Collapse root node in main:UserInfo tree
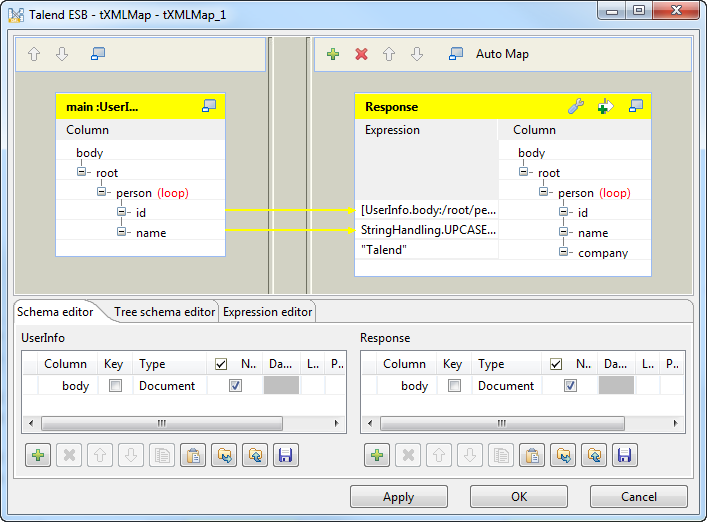The image size is (707, 522). (x=81, y=172)
